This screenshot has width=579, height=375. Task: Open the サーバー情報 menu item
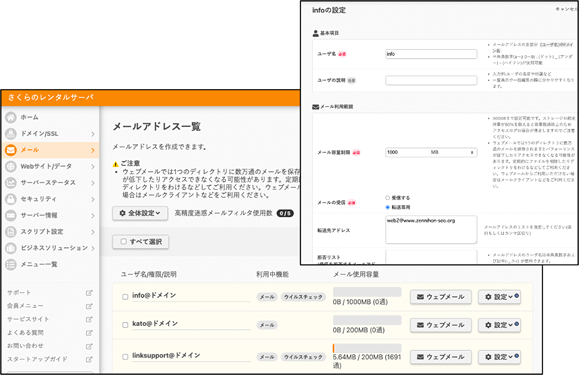[x=51, y=215]
